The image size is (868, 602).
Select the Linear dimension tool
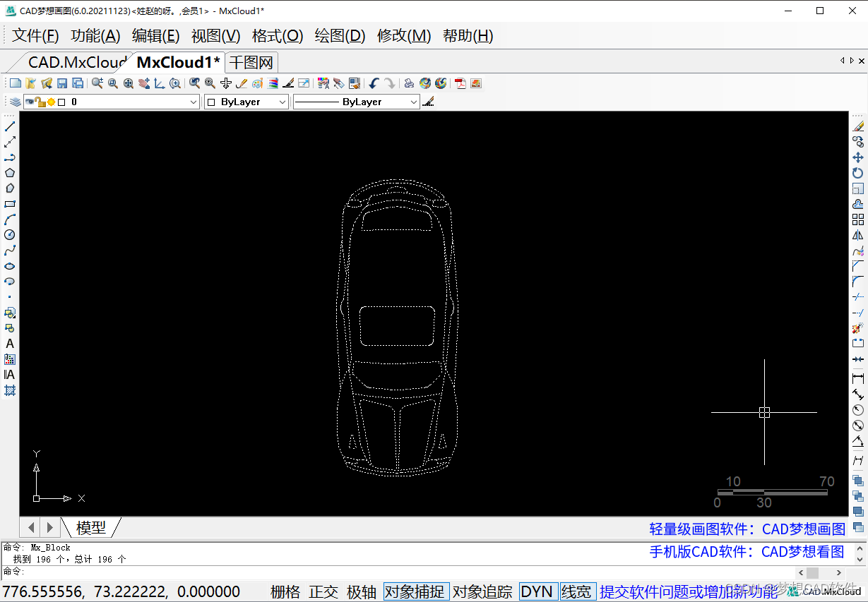click(x=858, y=379)
